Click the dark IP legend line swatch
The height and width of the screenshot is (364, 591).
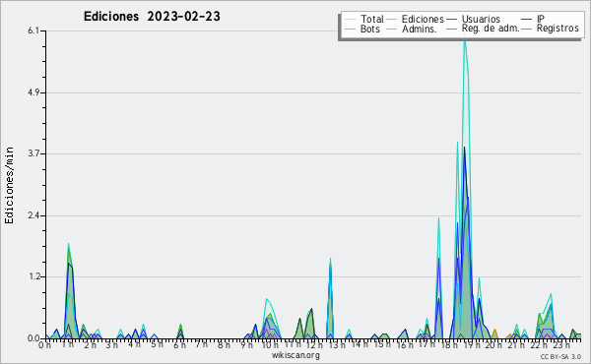click(527, 20)
